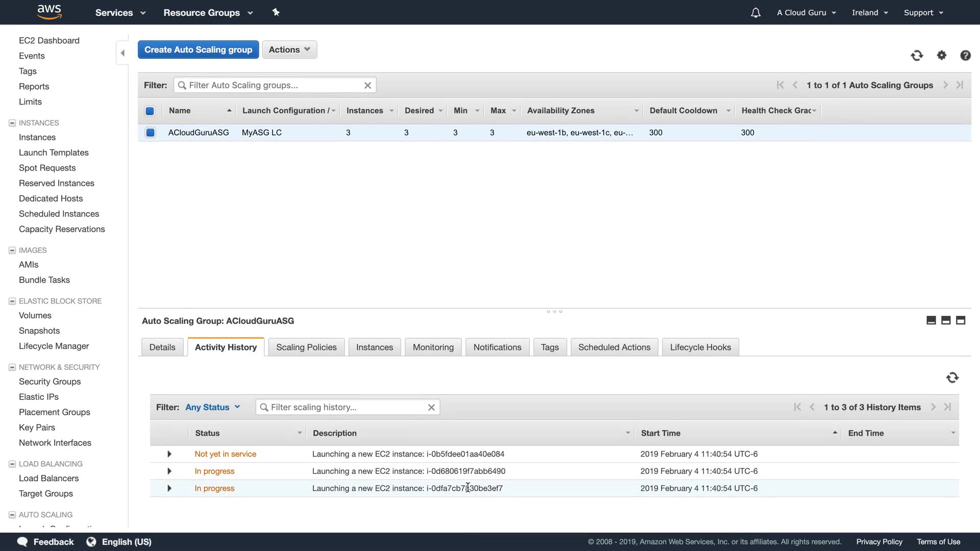
Task: Toggle the select-all checkbox in table header
Action: [x=150, y=111]
